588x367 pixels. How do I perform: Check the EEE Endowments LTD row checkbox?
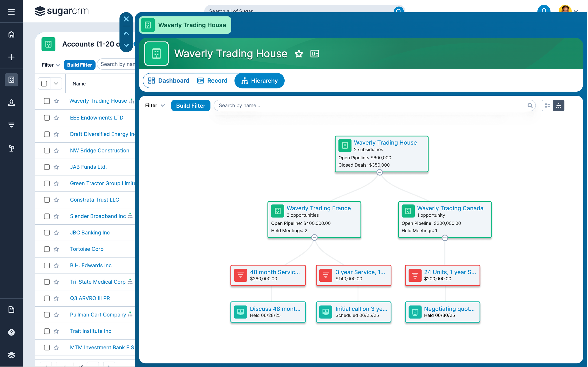coord(47,118)
